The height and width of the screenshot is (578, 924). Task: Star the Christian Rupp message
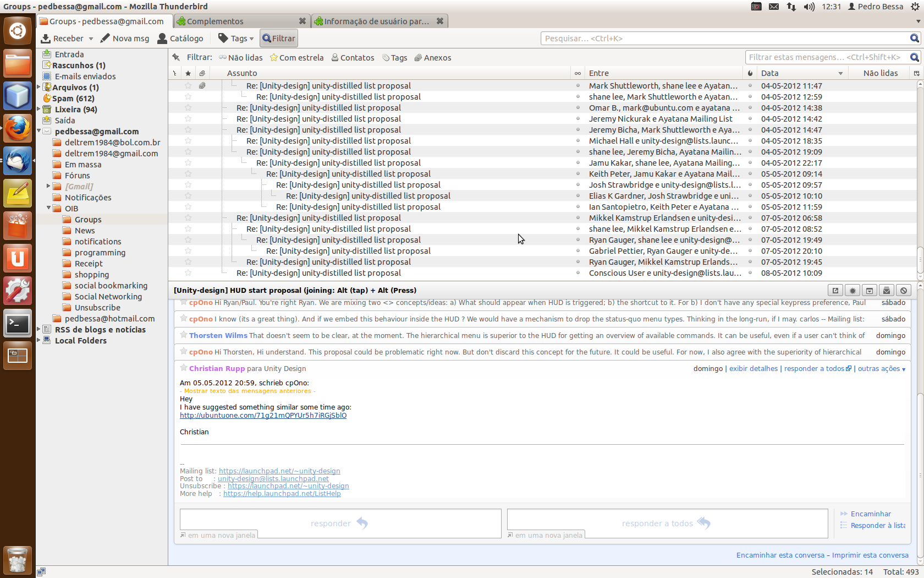tap(184, 368)
